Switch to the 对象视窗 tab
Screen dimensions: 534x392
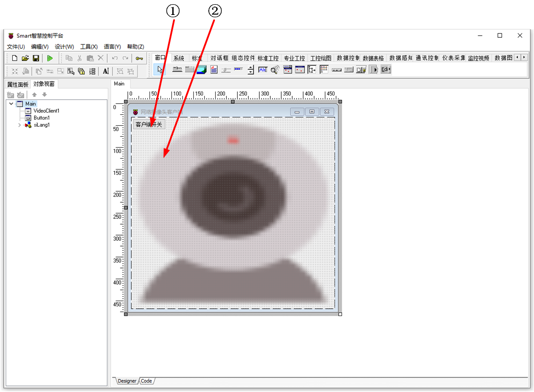[44, 84]
